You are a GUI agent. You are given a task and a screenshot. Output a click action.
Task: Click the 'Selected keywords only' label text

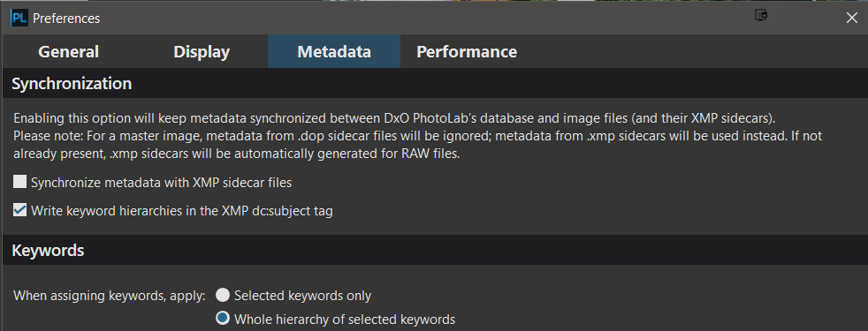tap(303, 296)
